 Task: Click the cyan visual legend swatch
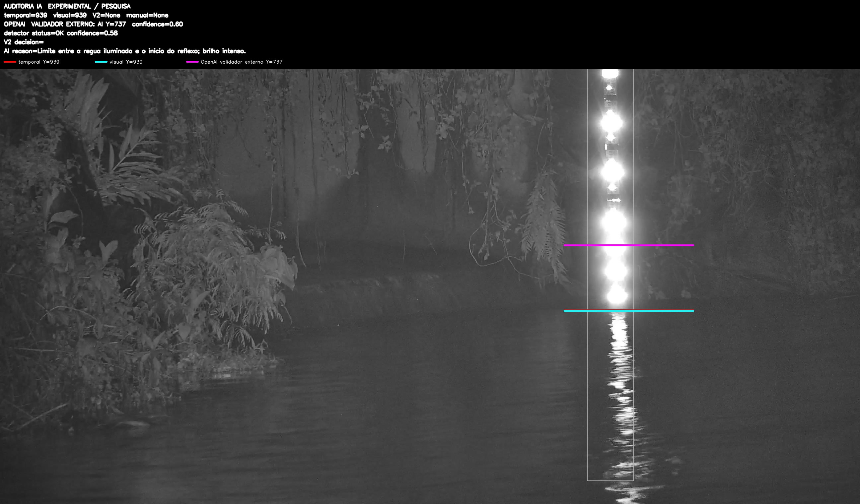click(x=101, y=62)
